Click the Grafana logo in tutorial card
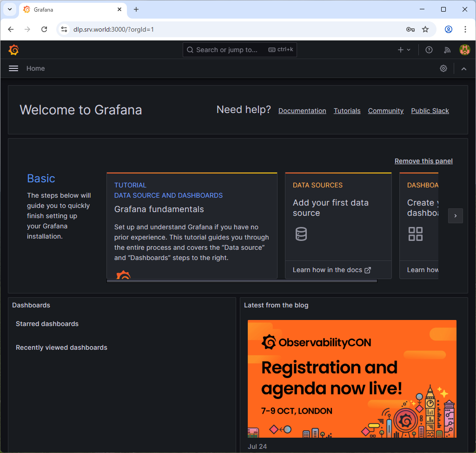The height and width of the screenshot is (453, 476). pyautogui.click(x=123, y=274)
